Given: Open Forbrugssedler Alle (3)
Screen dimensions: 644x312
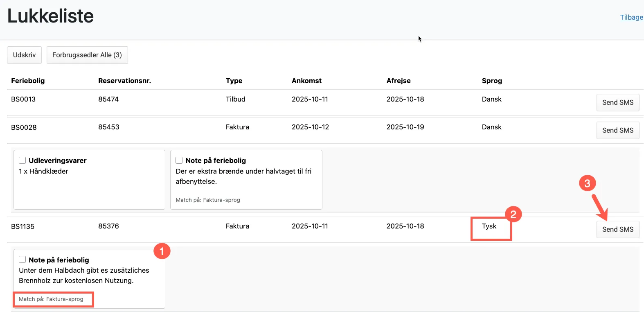Looking at the screenshot, I should (x=87, y=55).
